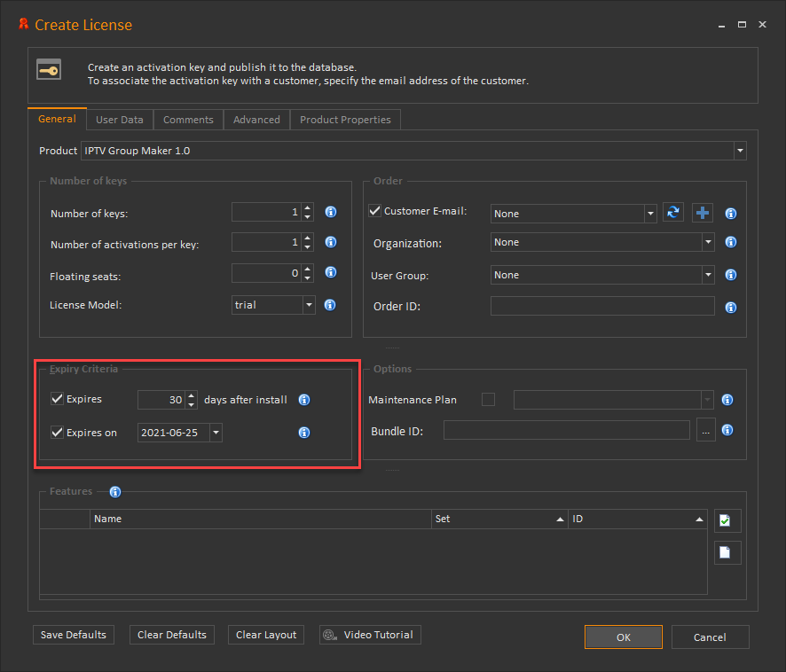
Task: Click the Clear Defaults button
Action: (x=172, y=635)
